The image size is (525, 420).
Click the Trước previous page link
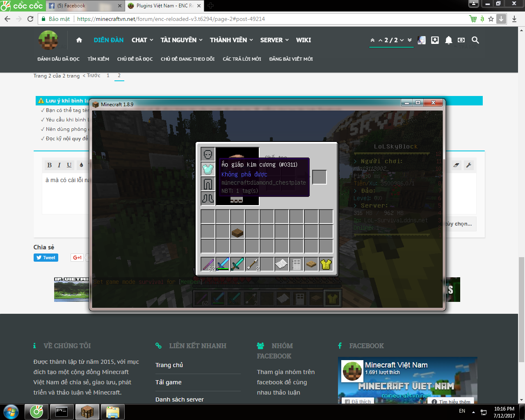coord(91,75)
